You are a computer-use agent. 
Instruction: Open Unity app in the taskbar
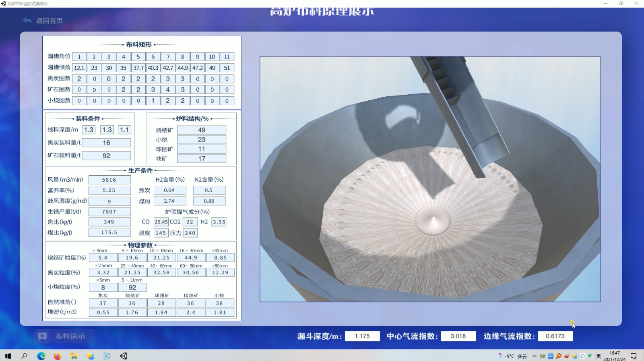pyautogui.click(x=124, y=356)
